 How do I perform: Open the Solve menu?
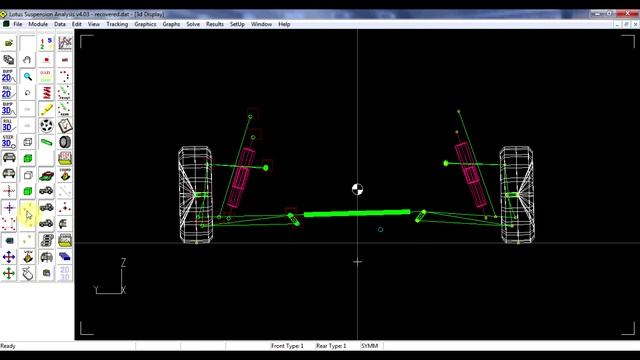pos(193,24)
